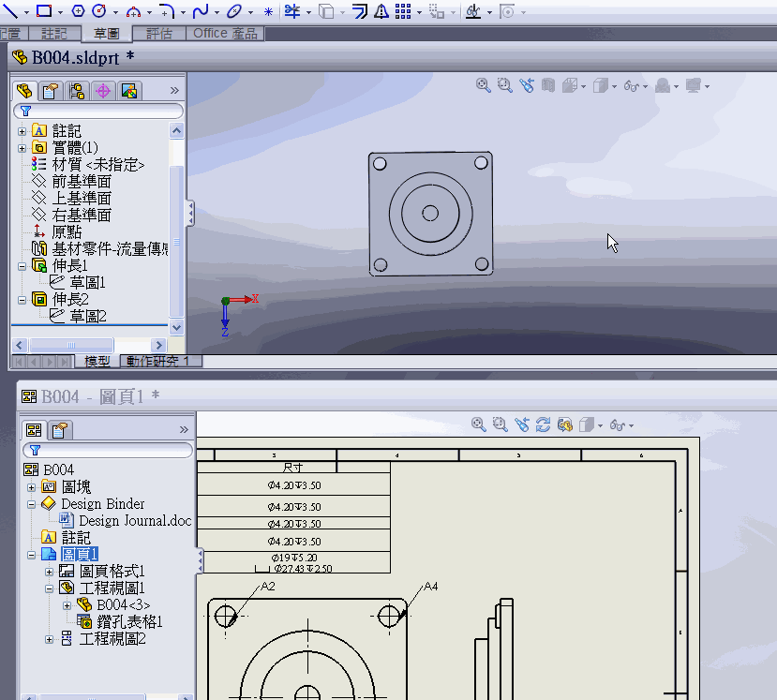Select the Centerpoint Arc sketch tool
Screen dimensions: 777x700
coord(133,11)
